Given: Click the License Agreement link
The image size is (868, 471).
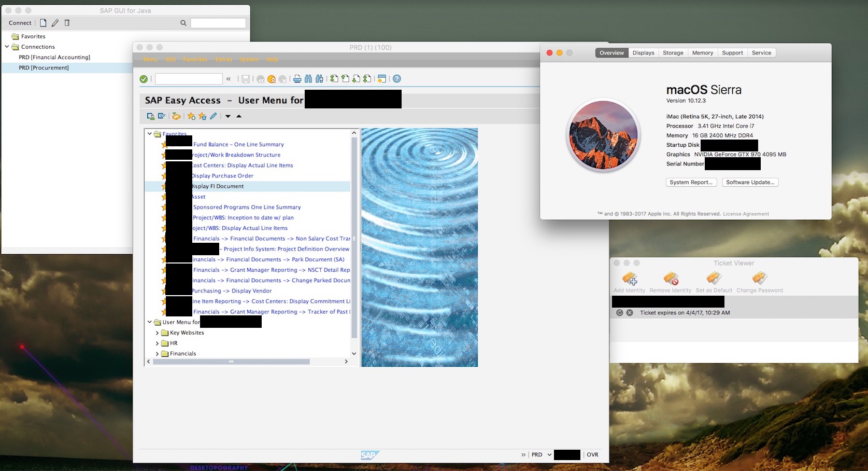Looking at the screenshot, I should [x=746, y=214].
